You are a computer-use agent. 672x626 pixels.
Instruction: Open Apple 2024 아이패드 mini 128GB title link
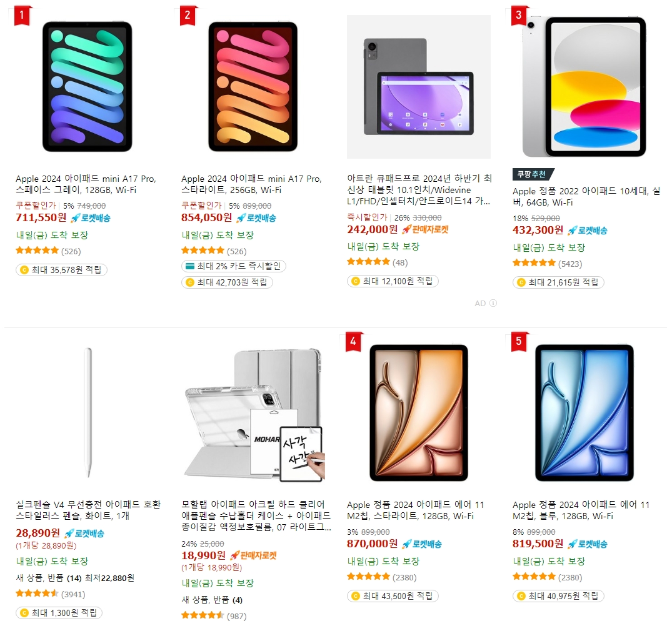(86, 184)
